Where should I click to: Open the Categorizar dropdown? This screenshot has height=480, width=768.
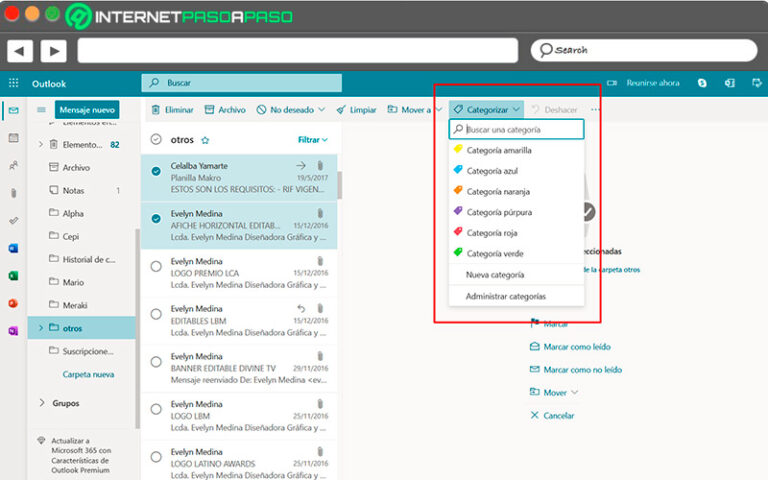tap(486, 110)
